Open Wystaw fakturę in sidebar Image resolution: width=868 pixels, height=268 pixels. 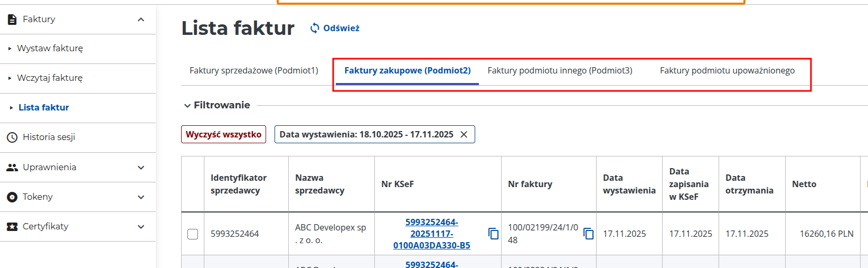pyautogui.click(x=50, y=48)
